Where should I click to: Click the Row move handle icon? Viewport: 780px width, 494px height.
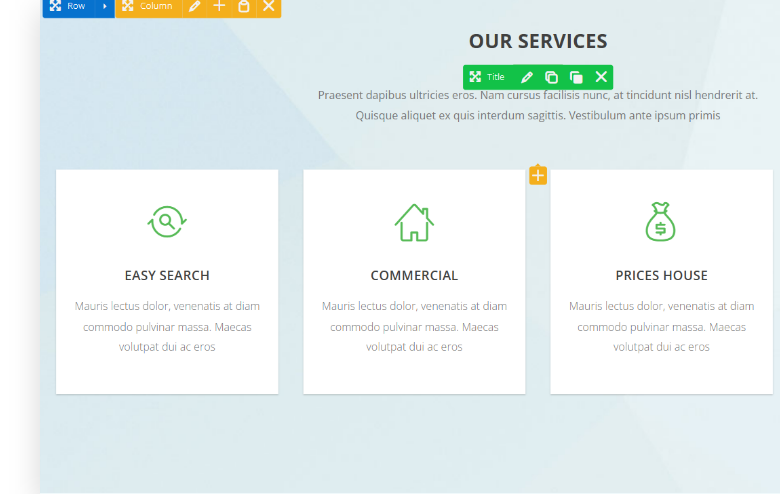(55, 6)
